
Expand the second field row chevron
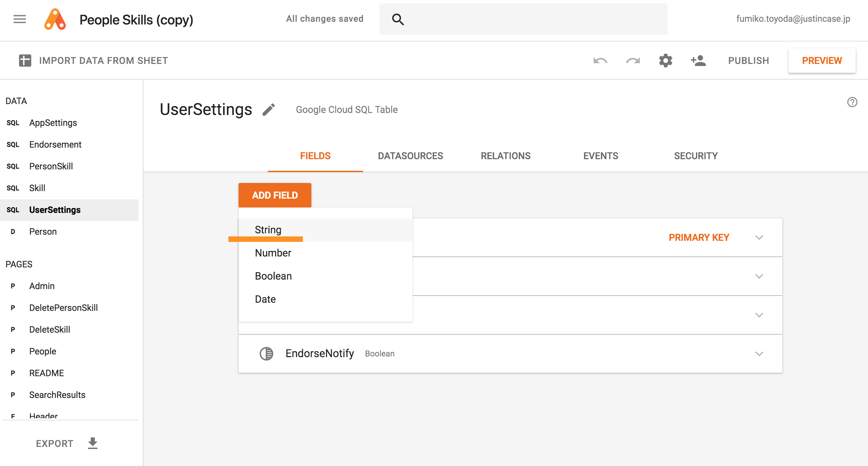[759, 276]
